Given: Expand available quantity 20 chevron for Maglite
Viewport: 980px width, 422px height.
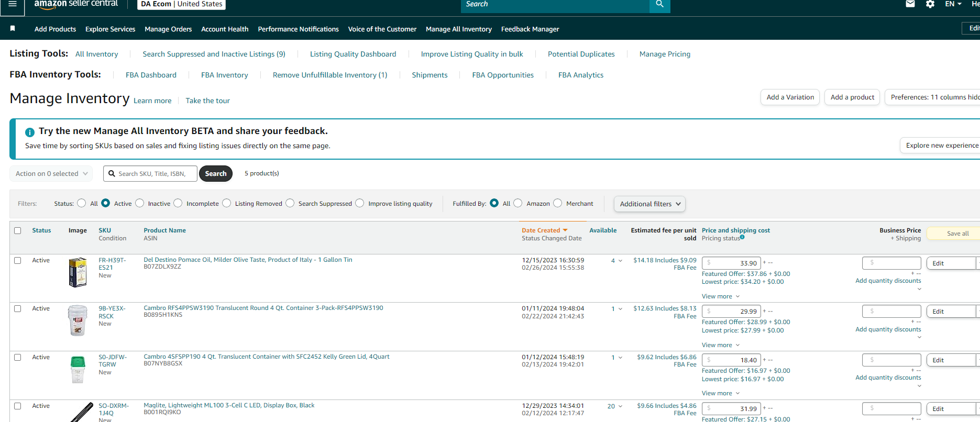Looking at the screenshot, I should pyautogui.click(x=620, y=406).
